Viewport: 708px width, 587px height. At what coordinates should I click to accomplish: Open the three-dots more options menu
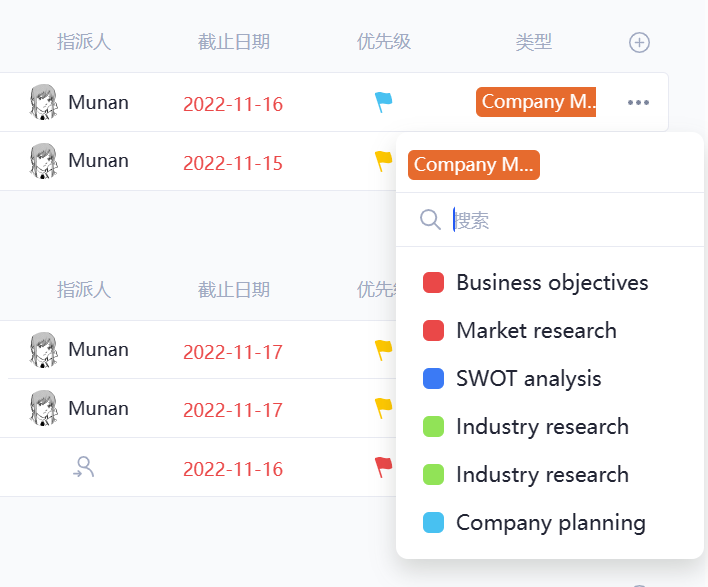click(x=638, y=103)
